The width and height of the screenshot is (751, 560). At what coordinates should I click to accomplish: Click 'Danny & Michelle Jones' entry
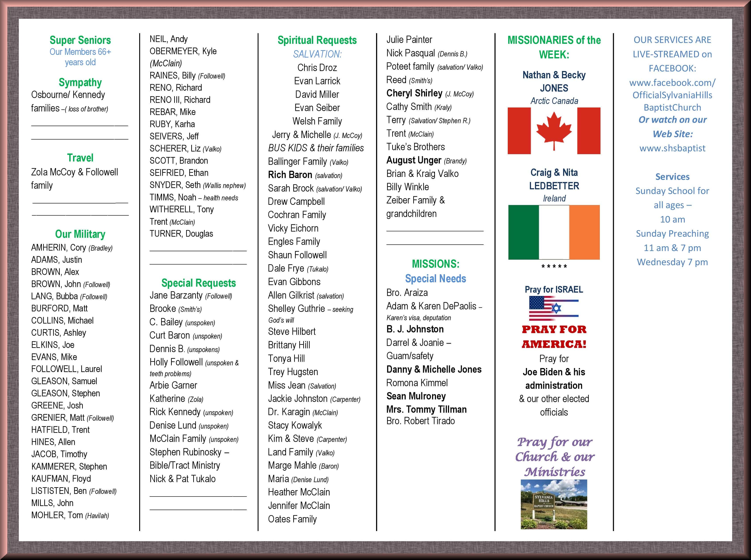[434, 369]
